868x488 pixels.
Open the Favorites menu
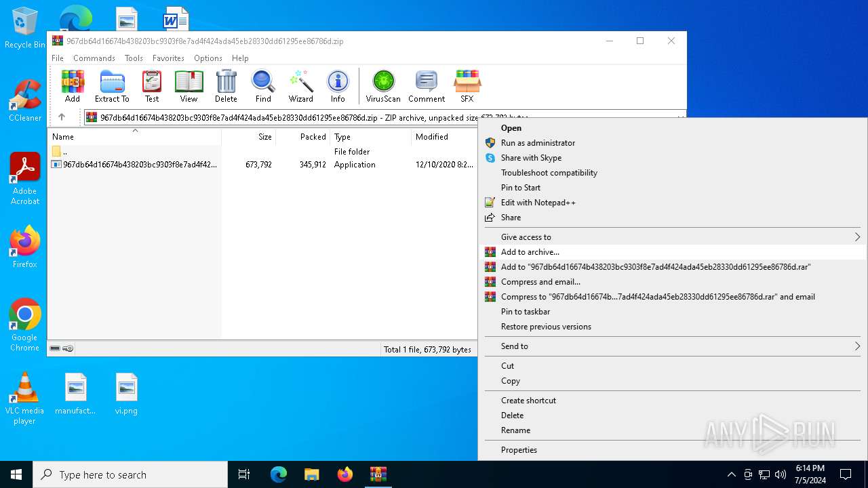168,58
